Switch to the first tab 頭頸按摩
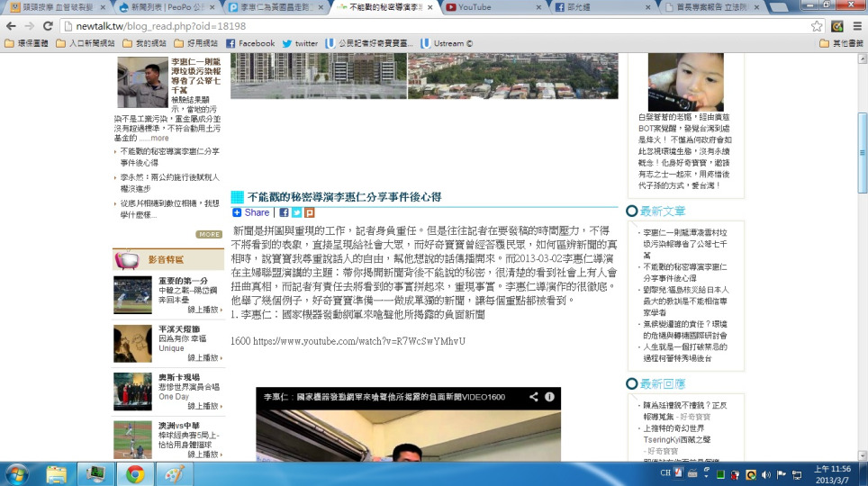Image resolution: width=868 pixels, height=486 pixels. 58,7
